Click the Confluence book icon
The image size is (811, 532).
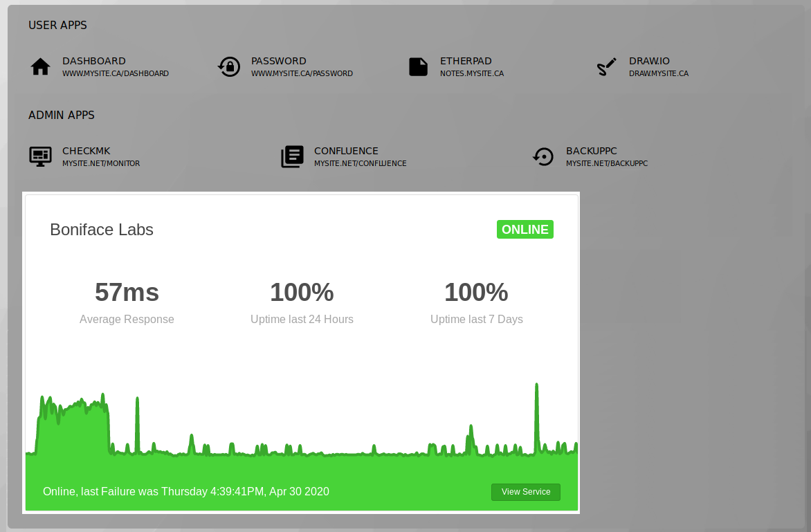[292, 156]
